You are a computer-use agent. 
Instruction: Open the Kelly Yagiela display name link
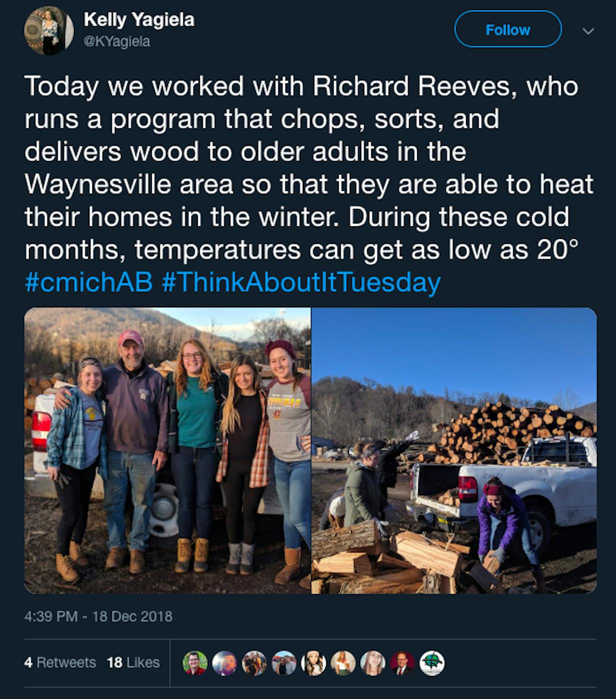click(139, 20)
